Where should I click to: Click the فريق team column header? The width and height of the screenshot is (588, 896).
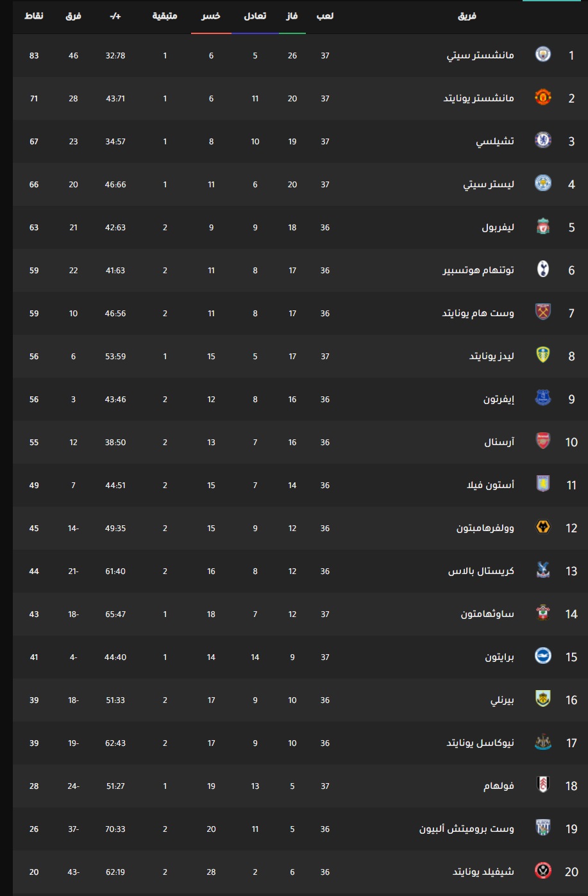point(467,16)
